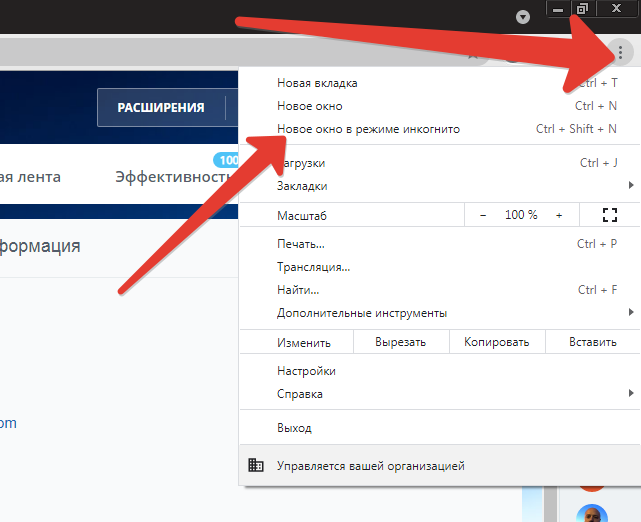
Task: Expand Дополнительные инструменты submenu
Action: pos(630,313)
